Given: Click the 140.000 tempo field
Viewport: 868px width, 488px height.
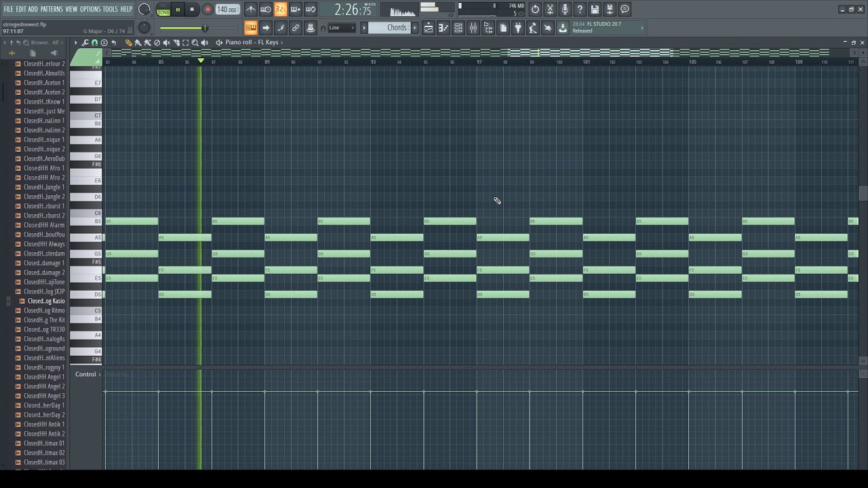Looking at the screenshot, I should point(227,9).
